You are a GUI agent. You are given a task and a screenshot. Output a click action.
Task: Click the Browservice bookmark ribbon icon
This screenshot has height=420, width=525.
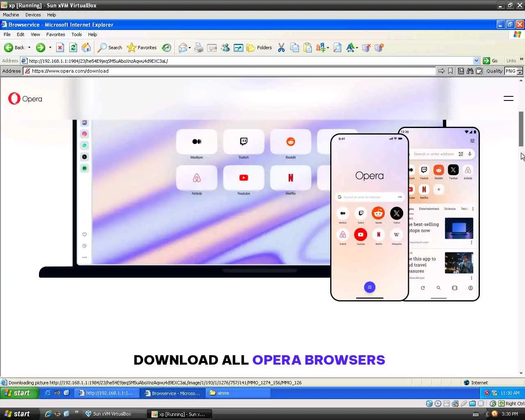tap(450, 71)
